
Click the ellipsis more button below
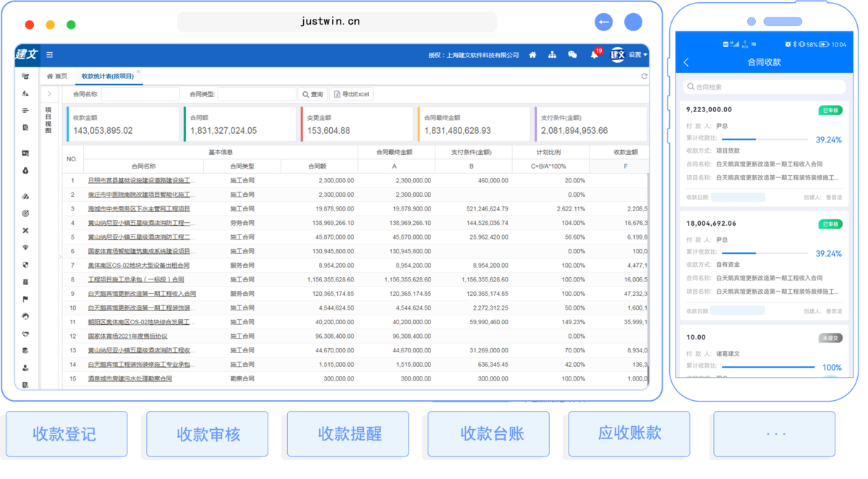click(x=775, y=434)
